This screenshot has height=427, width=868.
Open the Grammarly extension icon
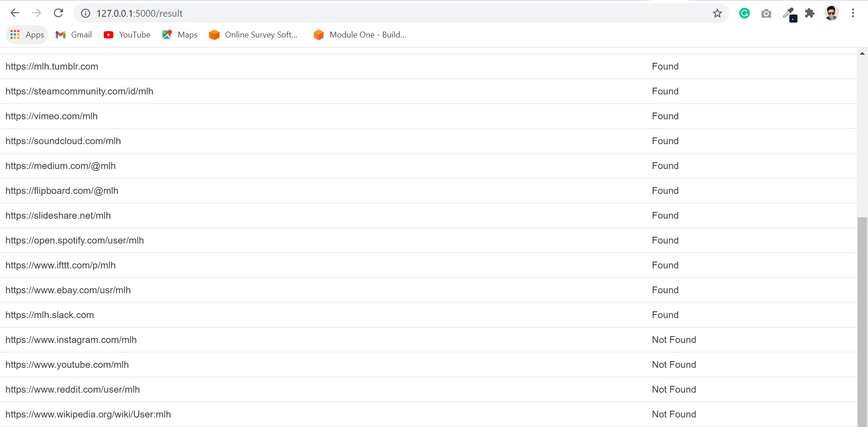pos(745,14)
